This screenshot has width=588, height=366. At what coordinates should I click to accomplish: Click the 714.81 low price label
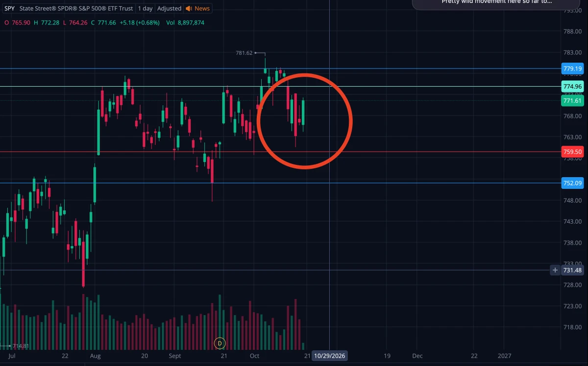21,346
